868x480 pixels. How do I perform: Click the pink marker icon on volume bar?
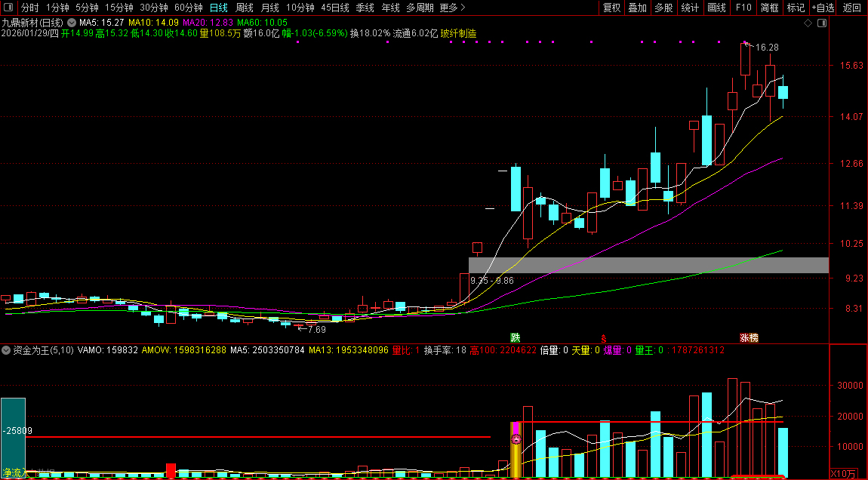point(516,438)
